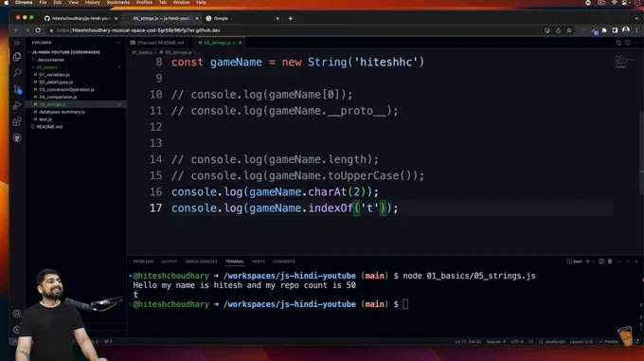Open the Manage gear in the activity bar

click(x=17, y=330)
